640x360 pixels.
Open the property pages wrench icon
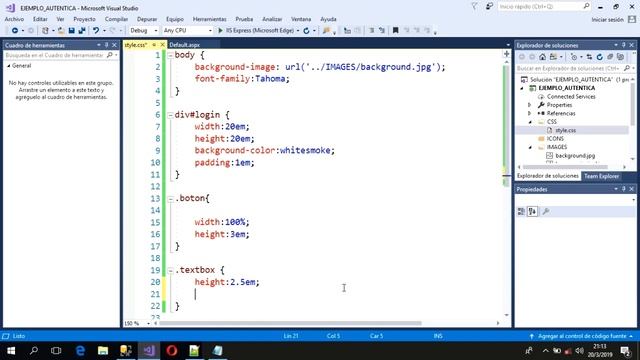click(546, 211)
